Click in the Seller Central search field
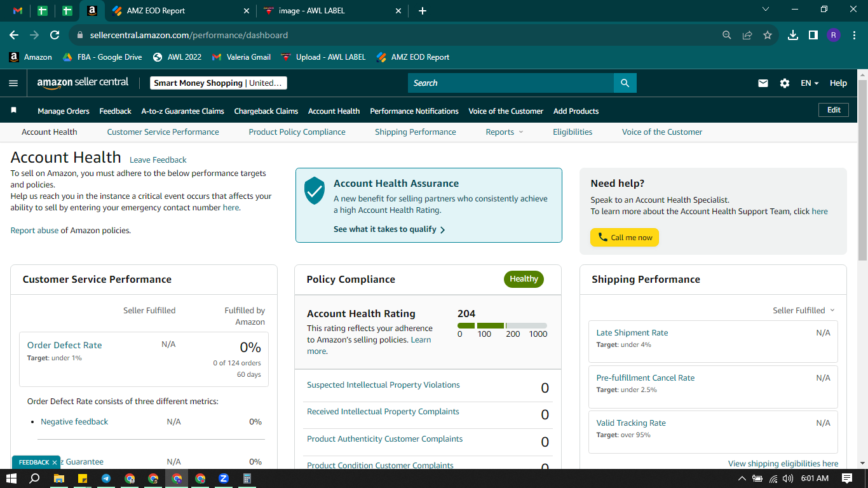This screenshot has width=868, height=488. coord(511,83)
